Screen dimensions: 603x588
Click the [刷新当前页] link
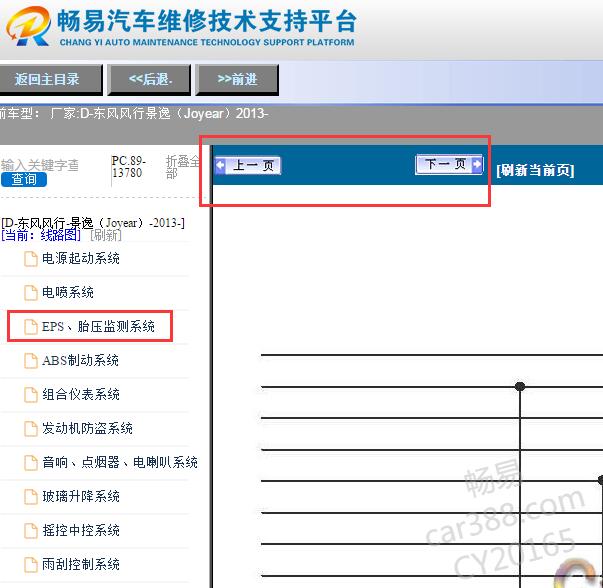tap(535, 170)
